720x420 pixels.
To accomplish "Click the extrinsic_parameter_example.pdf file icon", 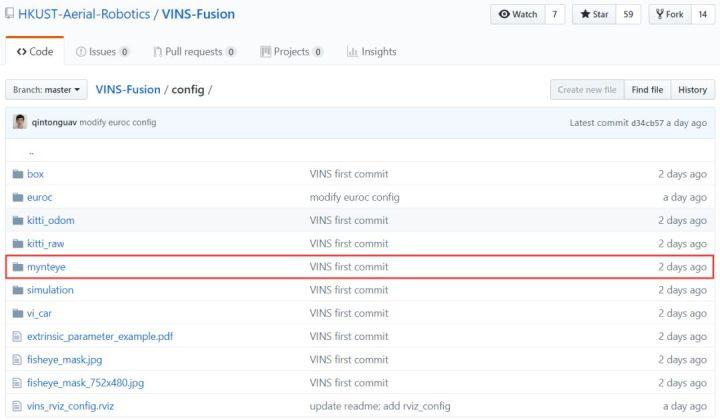I will tap(17, 336).
